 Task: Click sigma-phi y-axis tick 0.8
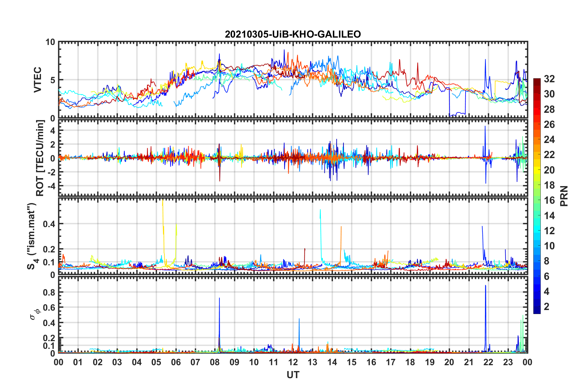click(49, 292)
